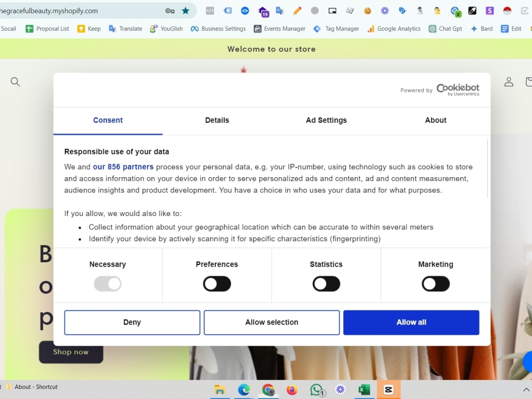Open the our 856 partners link
The width and height of the screenshot is (532, 399).
point(123,167)
